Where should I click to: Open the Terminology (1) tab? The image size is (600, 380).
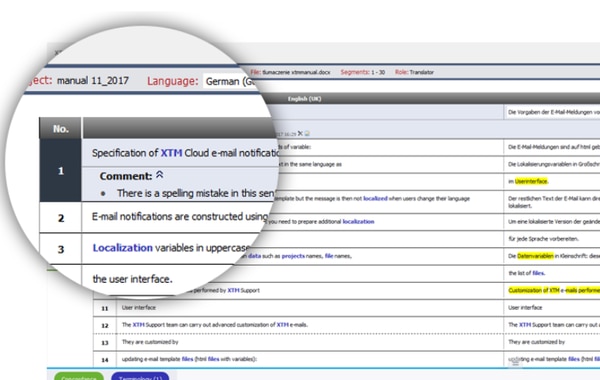click(140, 377)
